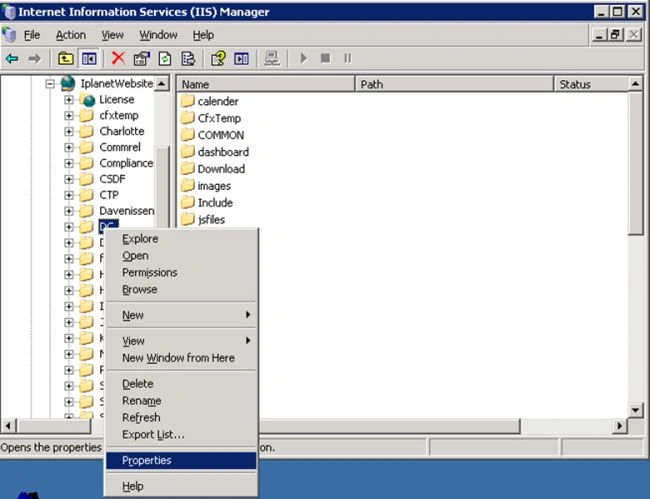Click the red X Delete toolbar icon

click(118, 58)
